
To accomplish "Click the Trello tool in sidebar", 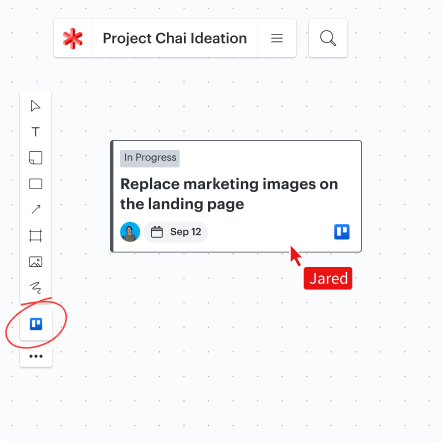I will pos(36,324).
